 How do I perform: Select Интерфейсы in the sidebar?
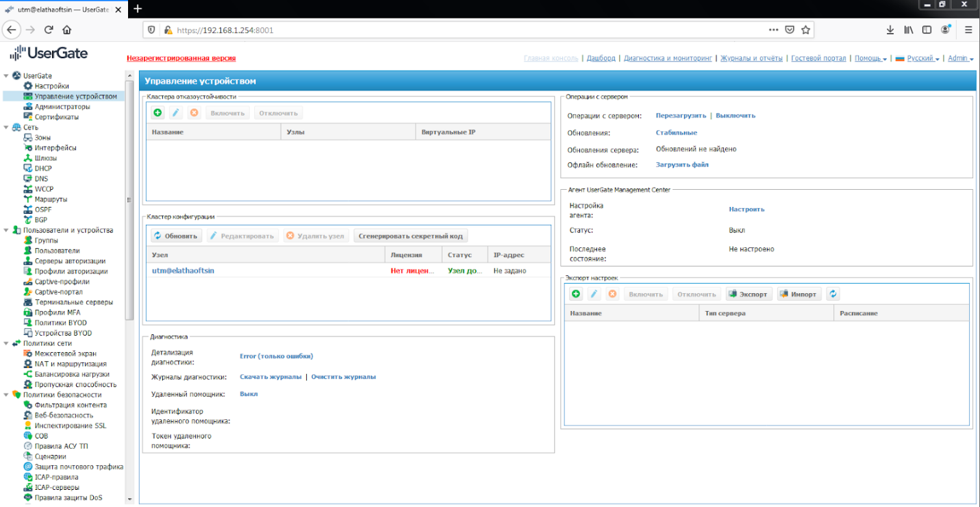[x=55, y=148]
